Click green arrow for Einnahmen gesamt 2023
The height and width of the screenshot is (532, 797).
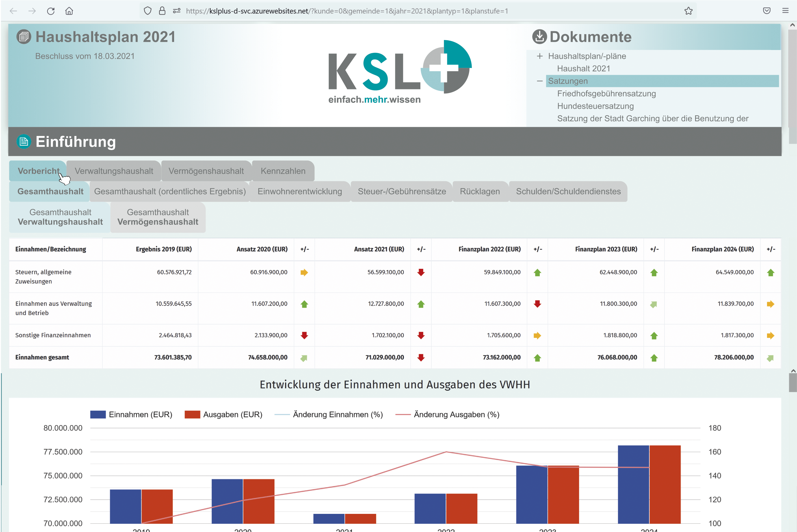tap(654, 358)
